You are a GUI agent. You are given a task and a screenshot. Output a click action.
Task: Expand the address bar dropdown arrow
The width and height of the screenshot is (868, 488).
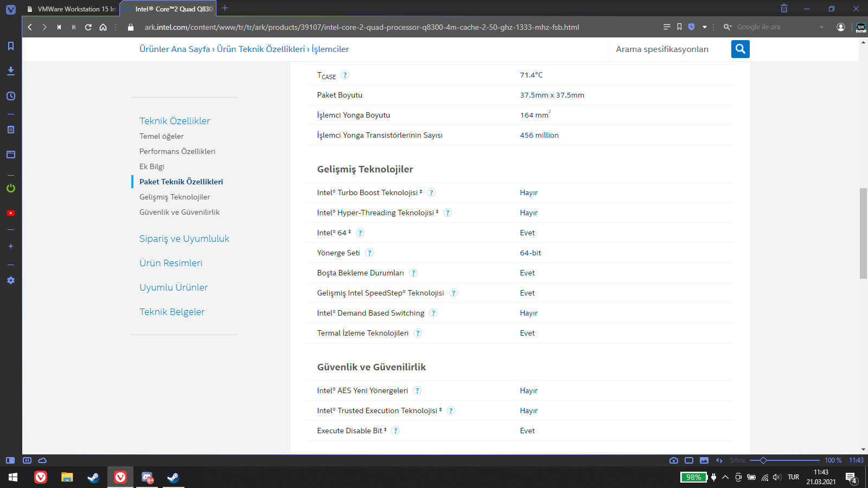coord(705,27)
